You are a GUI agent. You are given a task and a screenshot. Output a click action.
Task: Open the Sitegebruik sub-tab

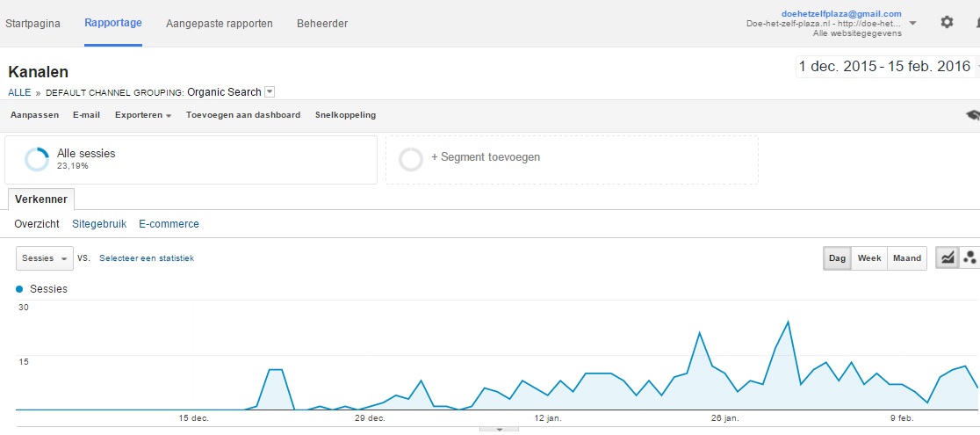[99, 224]
